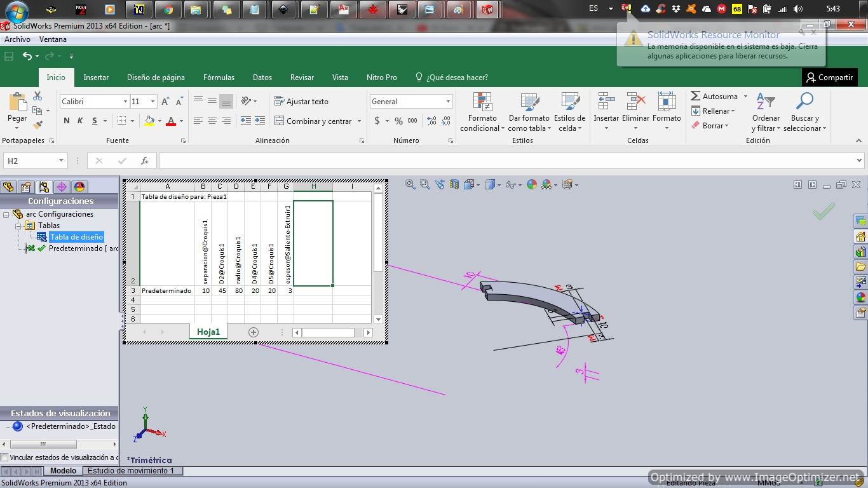The image size is (868, 488).
Task: Open the Section View tool
Action: [x=454, y=184]
